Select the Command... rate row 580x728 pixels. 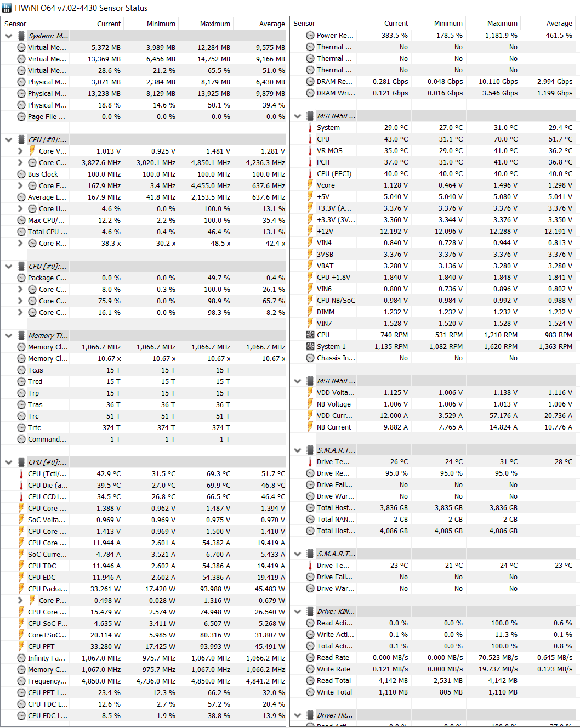[144, 439]
